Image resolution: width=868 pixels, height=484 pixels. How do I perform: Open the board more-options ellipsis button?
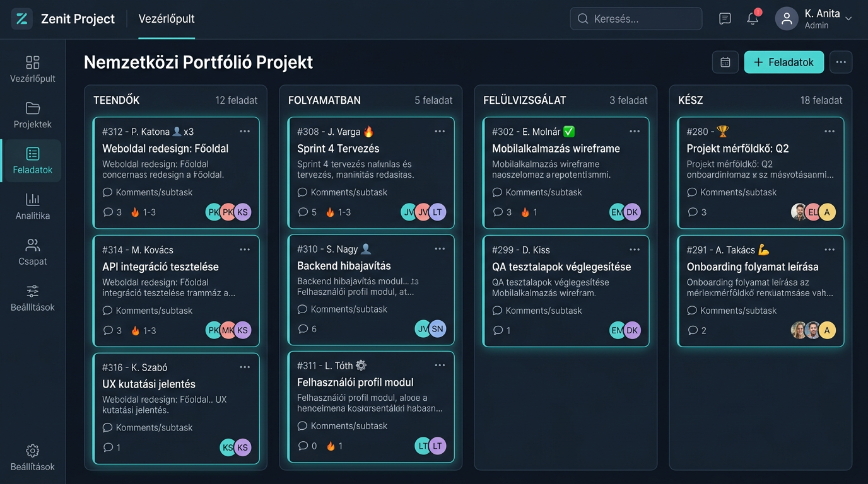point(841,62)
